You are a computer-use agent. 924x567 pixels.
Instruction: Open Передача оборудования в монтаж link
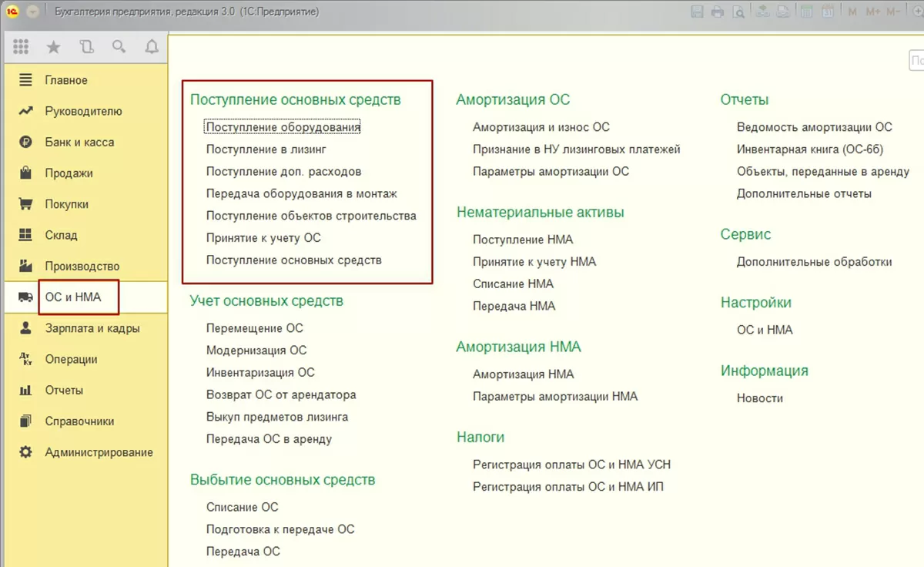[302, 194]
